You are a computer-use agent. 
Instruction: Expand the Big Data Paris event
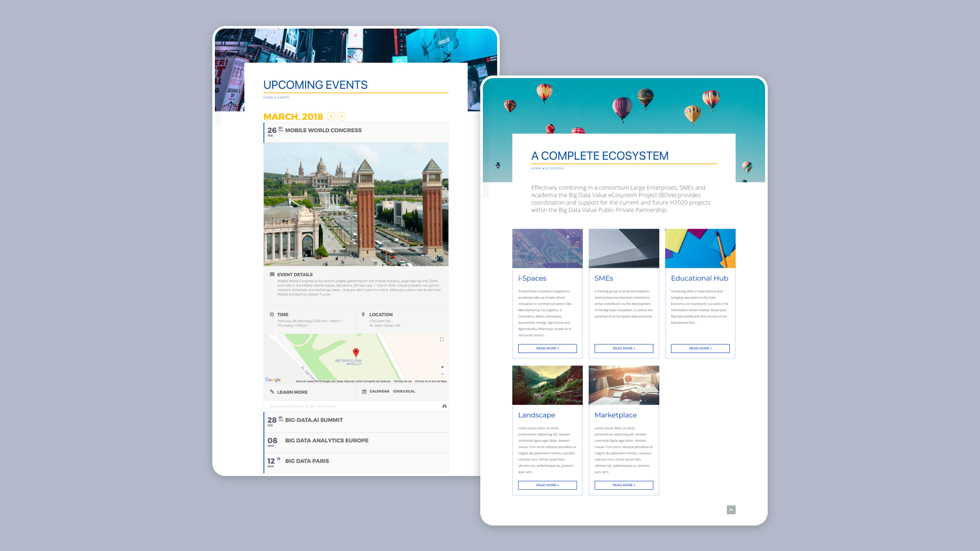[307, 461]
